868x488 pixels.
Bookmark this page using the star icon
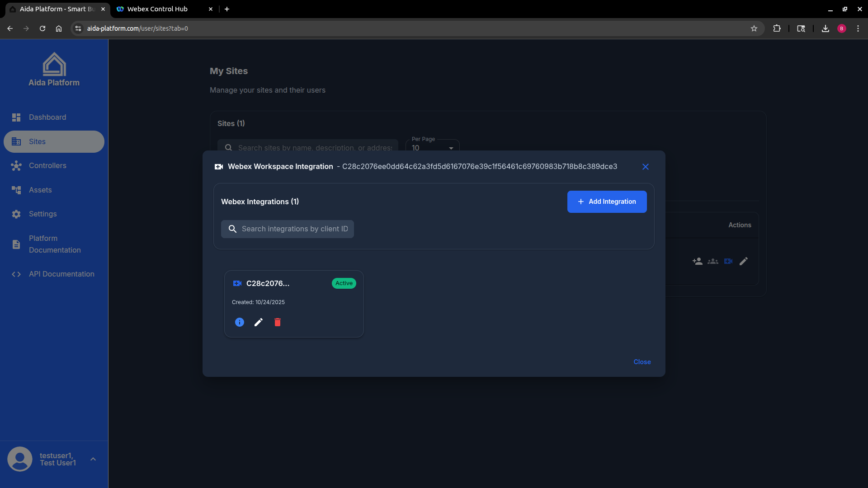(754, 28)
